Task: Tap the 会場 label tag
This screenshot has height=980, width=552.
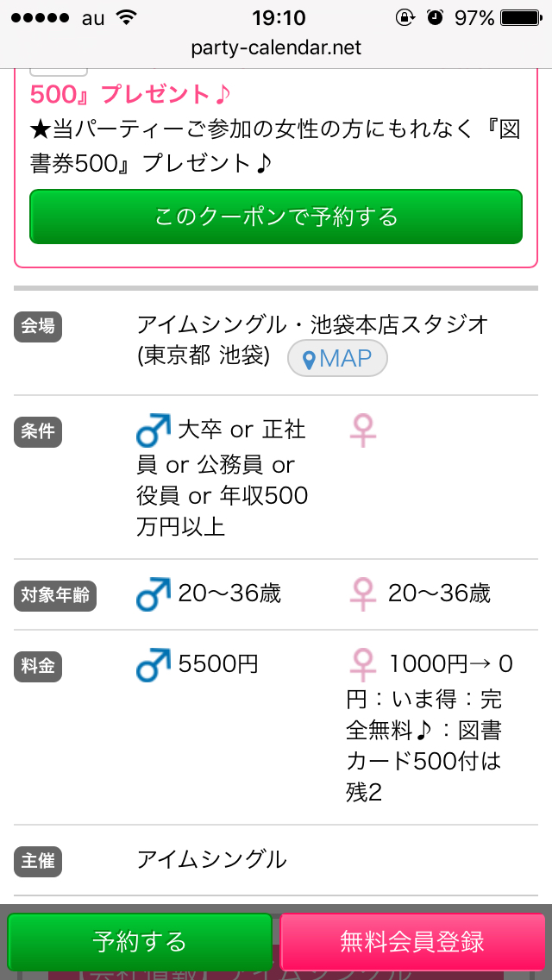Action: point(38,327)
